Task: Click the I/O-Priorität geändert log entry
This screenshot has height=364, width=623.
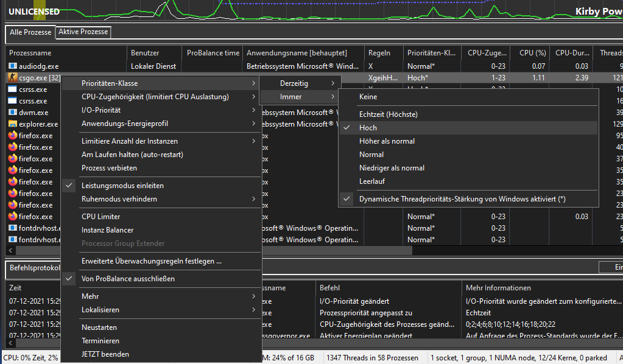Action: coord(354,301)
